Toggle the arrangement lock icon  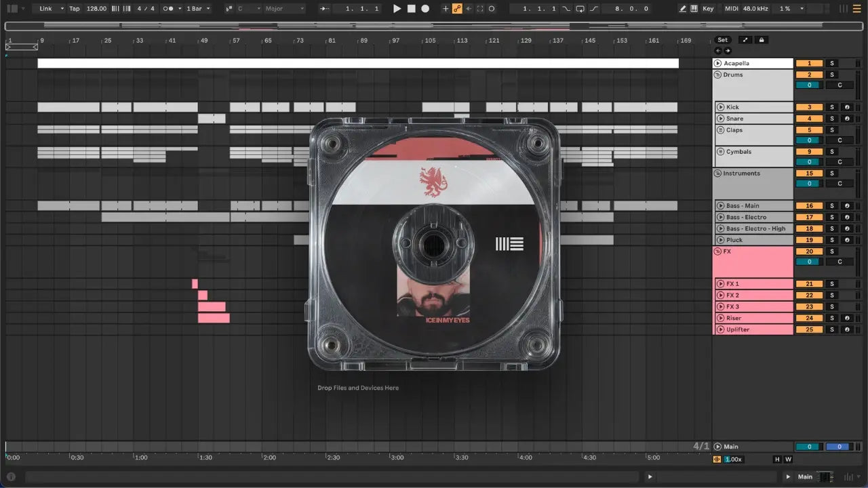[x=762, y=40]
